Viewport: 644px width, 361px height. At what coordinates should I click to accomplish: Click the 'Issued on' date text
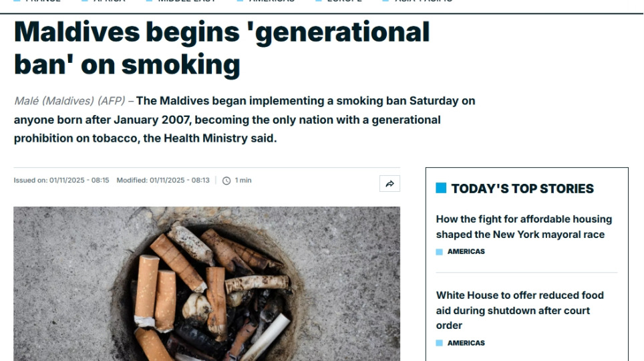(61, 180)
